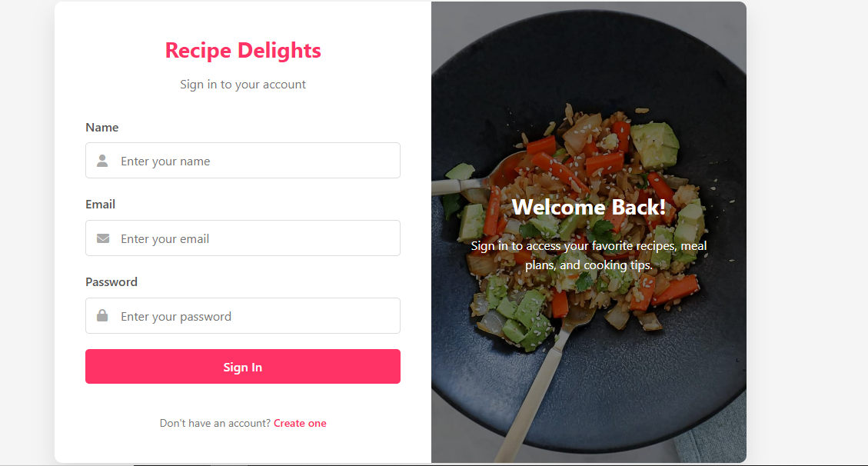Click the 'Sign in to your account' subtitle
This screenshot has width=868, height=466.
242,85
